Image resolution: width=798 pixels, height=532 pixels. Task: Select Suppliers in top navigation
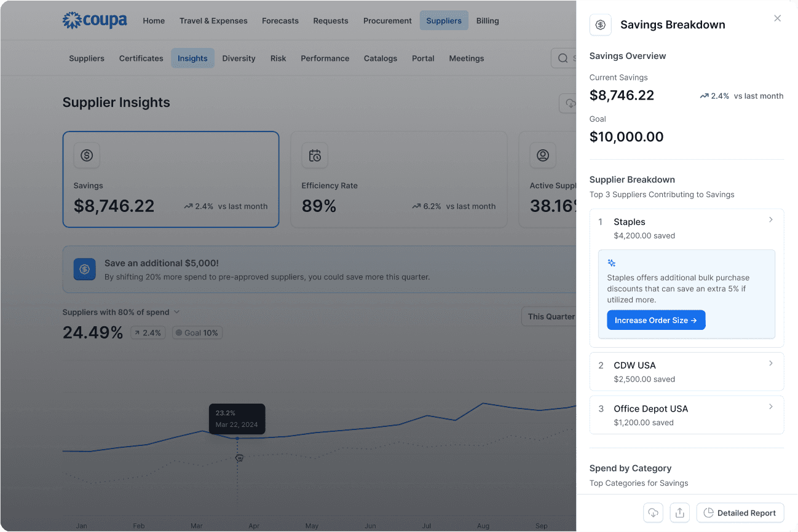(x=444, y=21)
